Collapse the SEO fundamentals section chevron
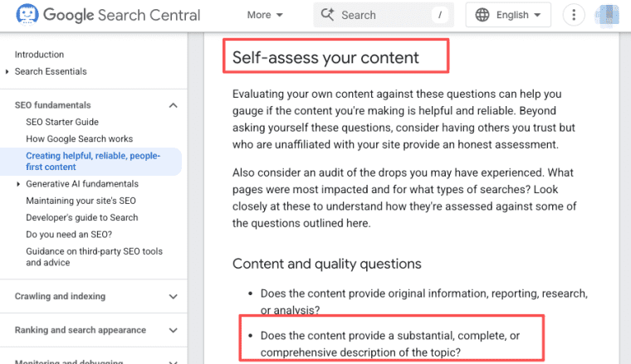The height and width of the screenshot is (364, 631). [x=173, y=105]
